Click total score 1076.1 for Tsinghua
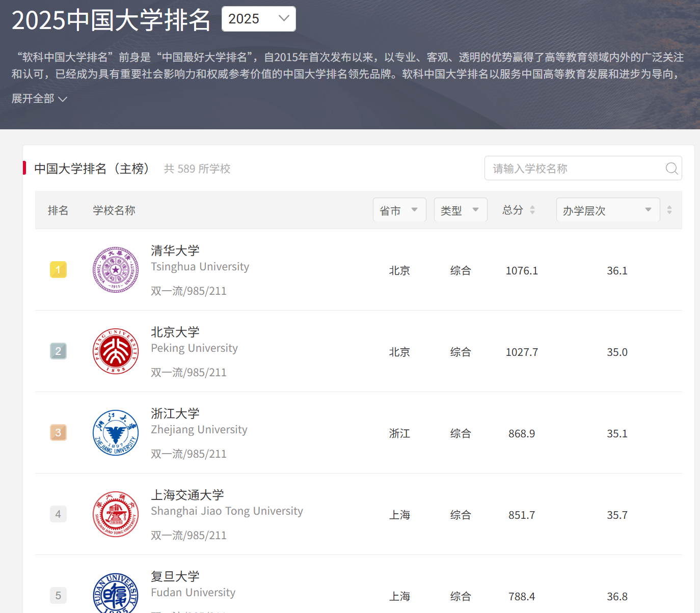The width and height of the screenshot is (700, 613). click(522, 271)
